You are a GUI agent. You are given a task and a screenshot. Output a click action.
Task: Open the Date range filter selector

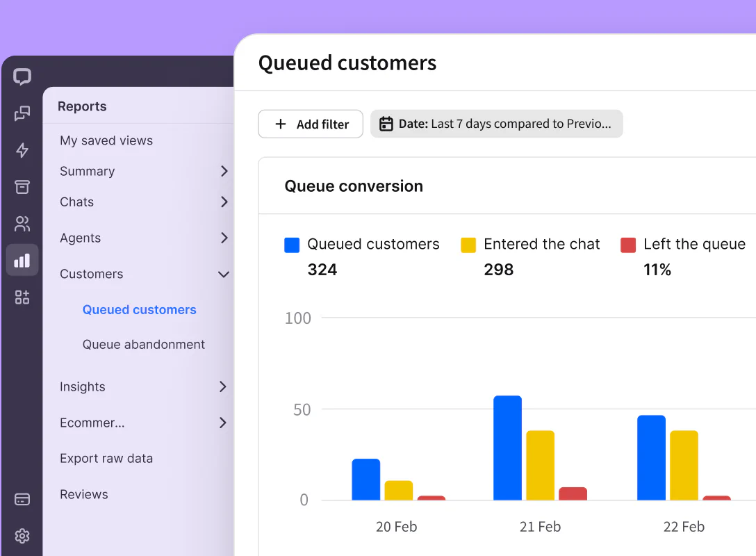click(496, 123)
